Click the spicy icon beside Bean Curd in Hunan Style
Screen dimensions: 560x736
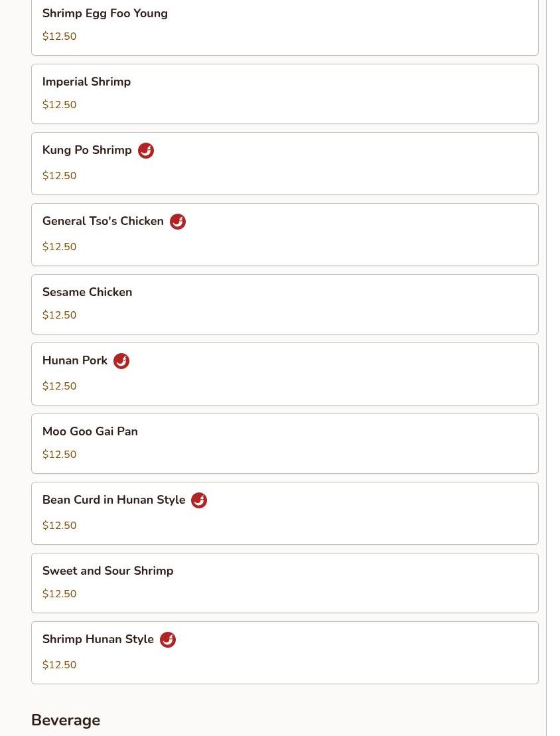[199, 500]
